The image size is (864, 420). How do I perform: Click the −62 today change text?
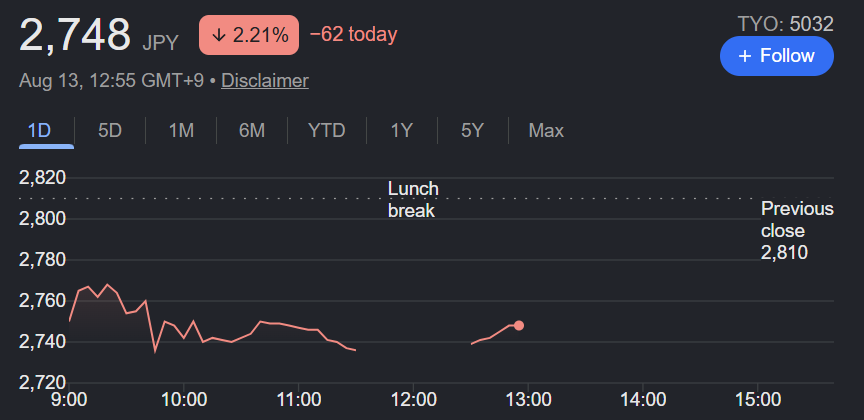click(x=353, y=35)
